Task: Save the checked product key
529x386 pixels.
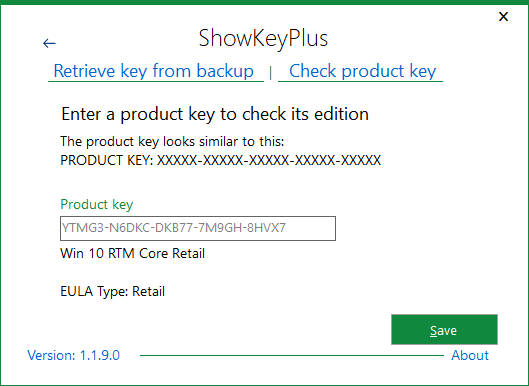Action: 444,330
